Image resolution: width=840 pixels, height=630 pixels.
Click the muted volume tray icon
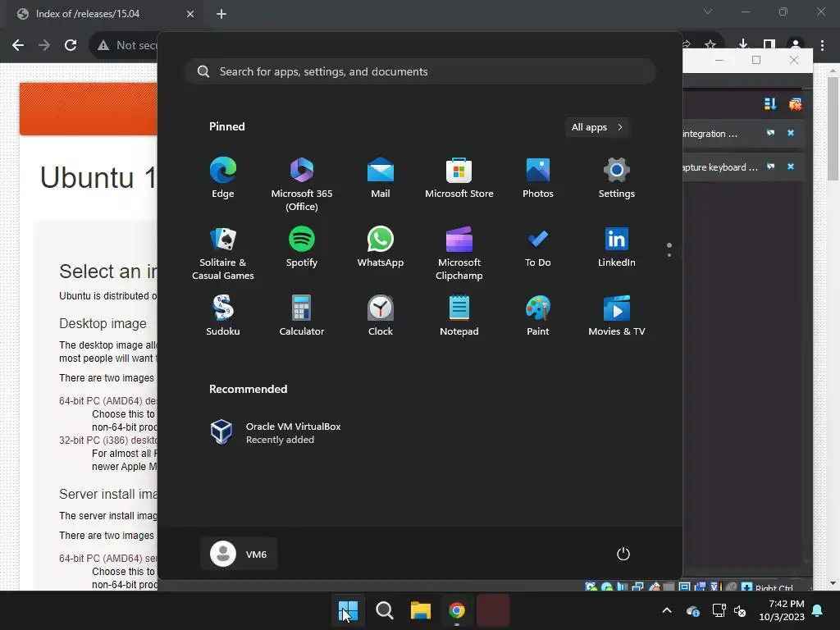pyautogui.click(x=741, y=610)
